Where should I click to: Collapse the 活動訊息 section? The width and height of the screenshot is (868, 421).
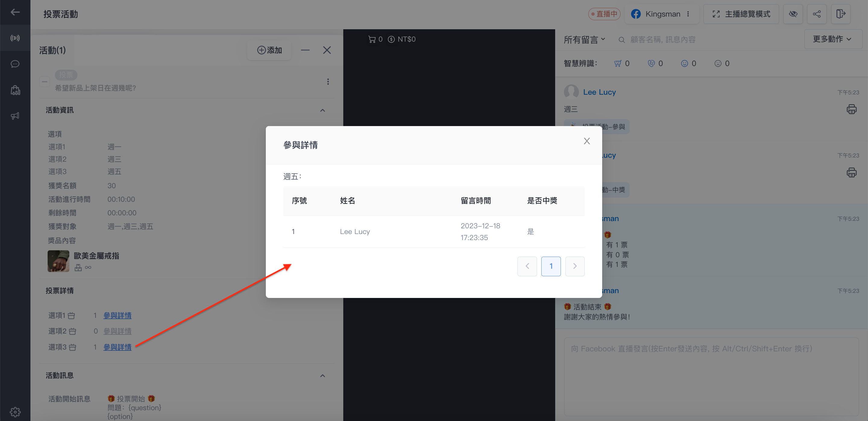322,375
